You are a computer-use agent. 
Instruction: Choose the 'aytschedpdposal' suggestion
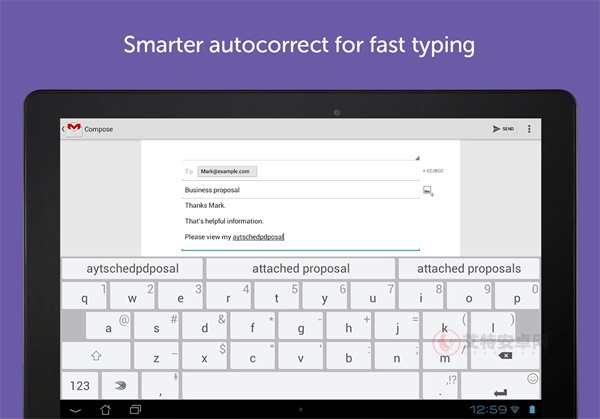(132, 269)
